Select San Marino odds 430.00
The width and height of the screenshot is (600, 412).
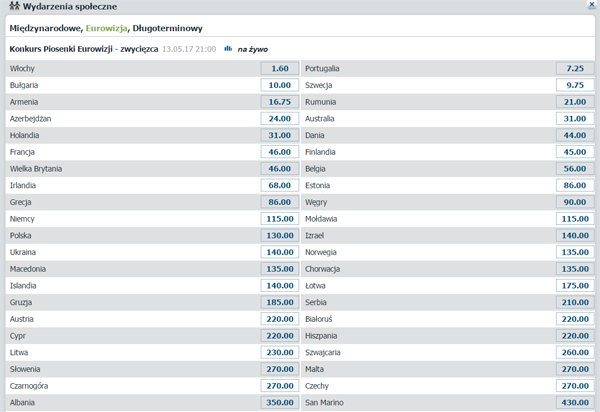[575, 402]
